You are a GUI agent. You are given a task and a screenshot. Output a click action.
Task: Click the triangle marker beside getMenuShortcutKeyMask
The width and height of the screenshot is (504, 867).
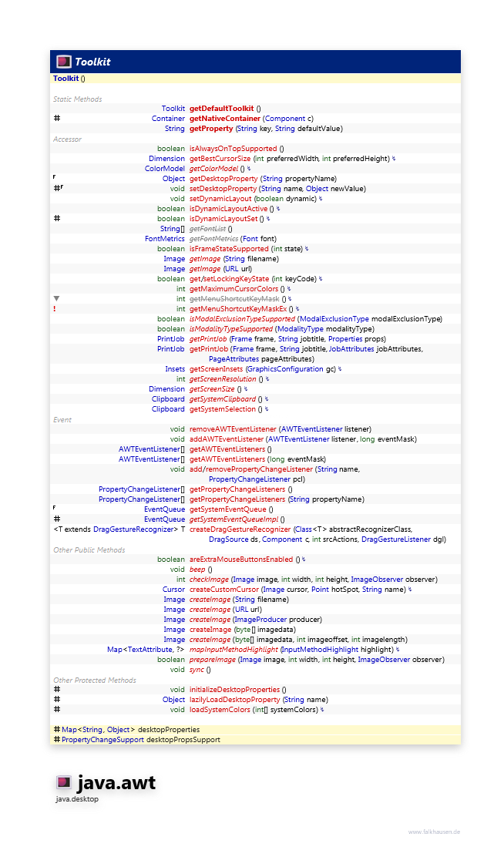tap(56, 298)
